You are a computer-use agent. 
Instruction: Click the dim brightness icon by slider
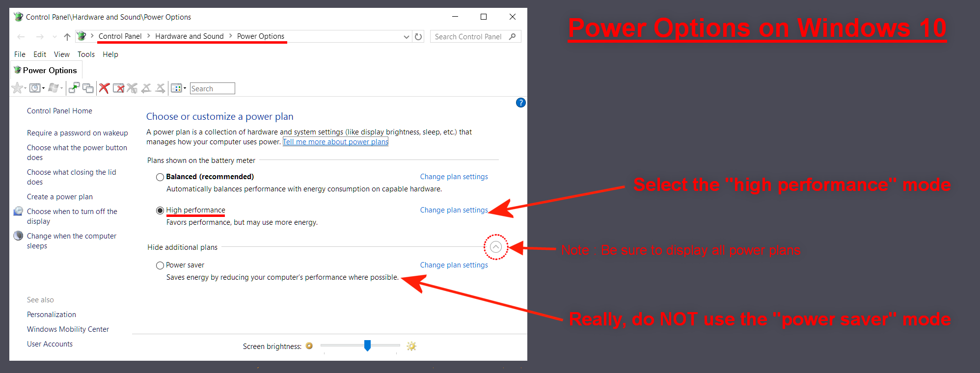click(309, 346)
